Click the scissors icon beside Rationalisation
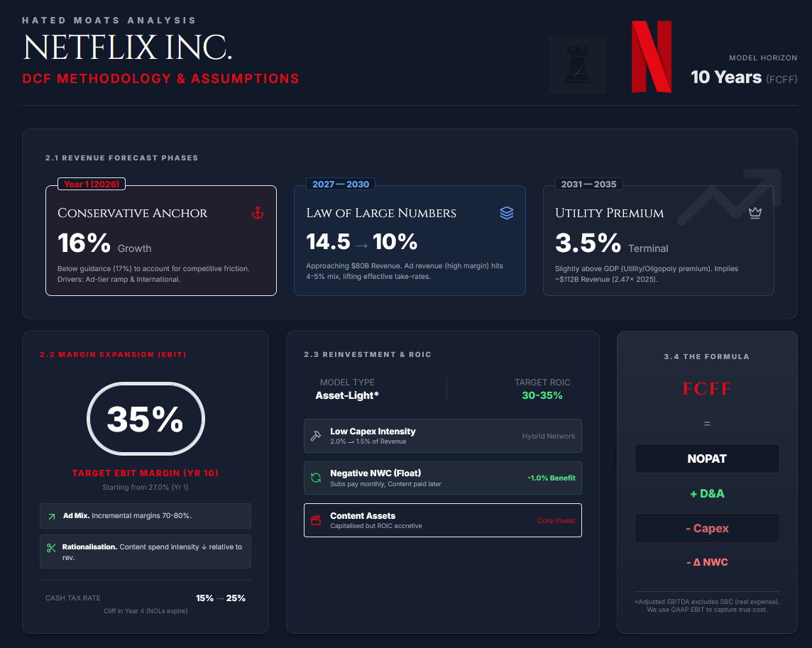Viewport: 812px width, 648px height. [51, 548]
